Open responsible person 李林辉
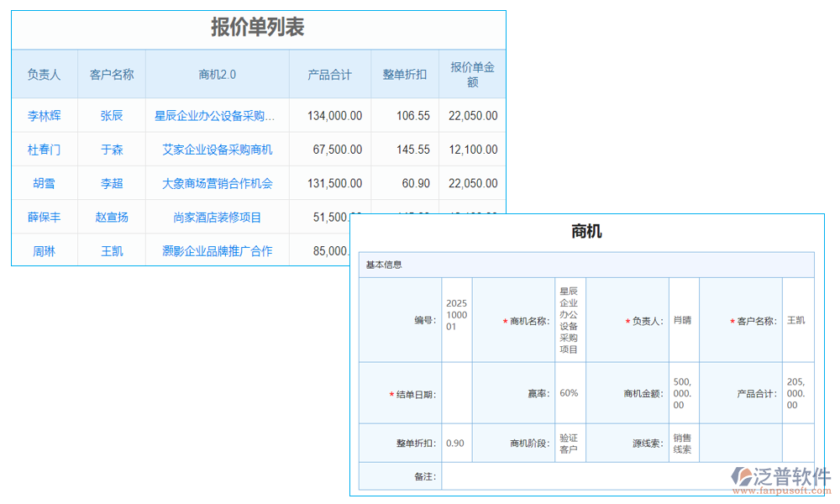The height and width of the screenshot is (504, 840). click(43, 115)
